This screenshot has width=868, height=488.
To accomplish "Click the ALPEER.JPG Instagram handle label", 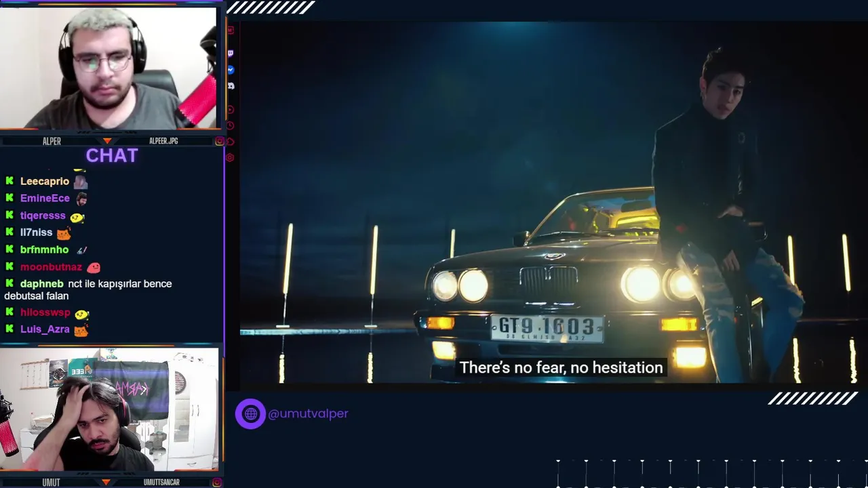I will coord(163,141).
